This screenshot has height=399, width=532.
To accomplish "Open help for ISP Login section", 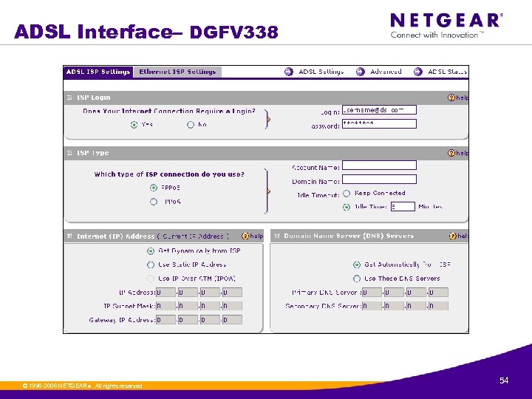I will (x=458, y=98).
